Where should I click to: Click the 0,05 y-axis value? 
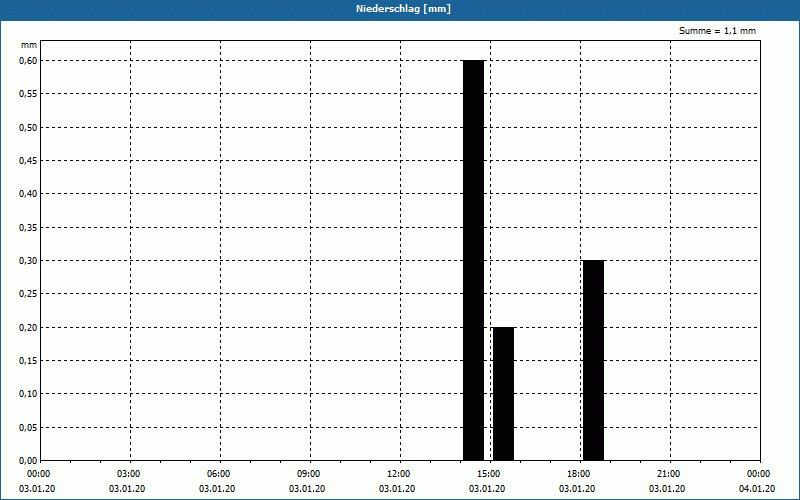point(28,428)
